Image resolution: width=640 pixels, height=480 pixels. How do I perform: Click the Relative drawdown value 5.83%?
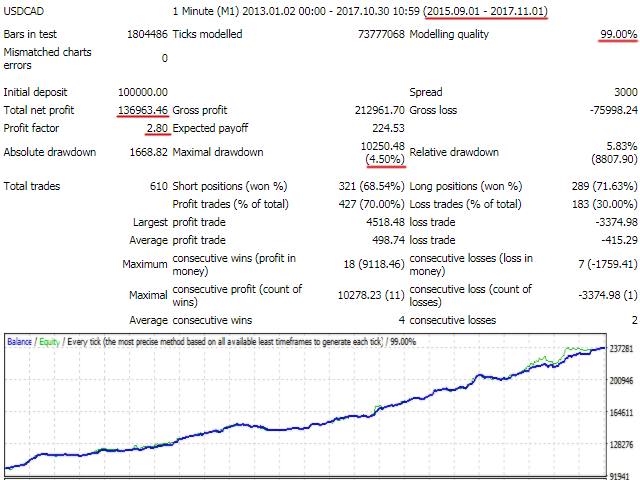[622, 146]
